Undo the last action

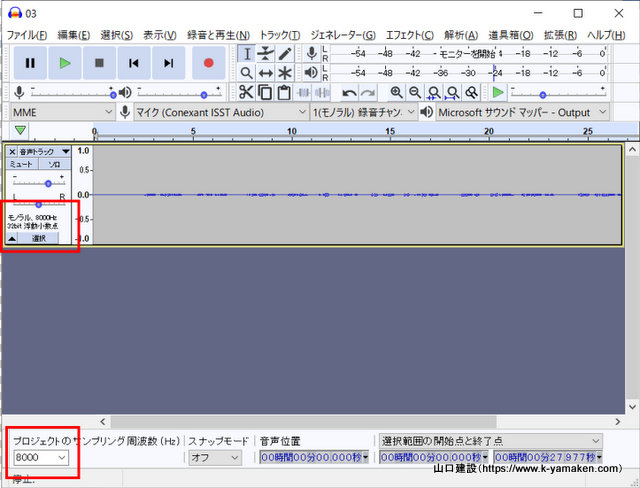tap(349, 93)
